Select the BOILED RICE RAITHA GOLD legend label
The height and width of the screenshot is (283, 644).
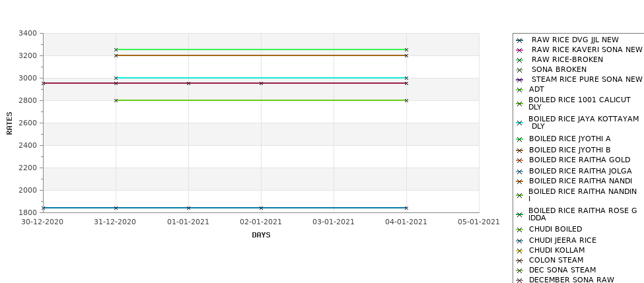click(579, 160)
